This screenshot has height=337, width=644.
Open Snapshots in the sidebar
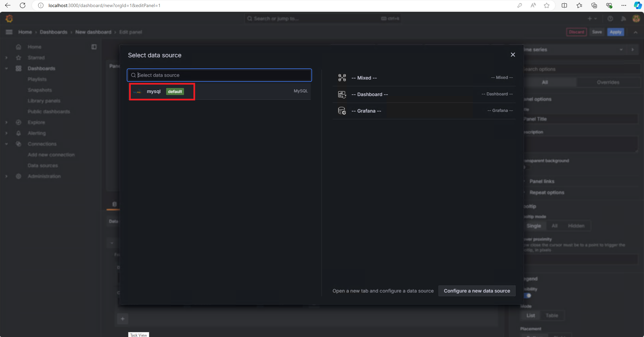[40, 90]
